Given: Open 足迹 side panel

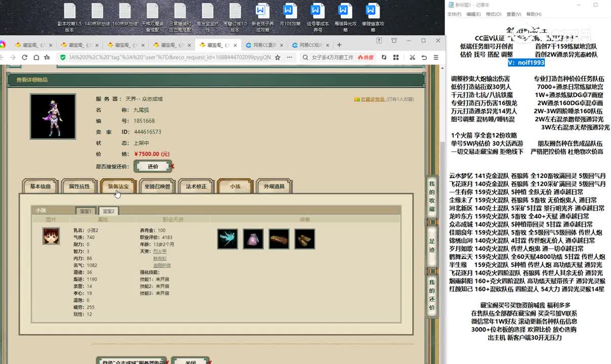Looking at the screenshot, I should (431, 246).
